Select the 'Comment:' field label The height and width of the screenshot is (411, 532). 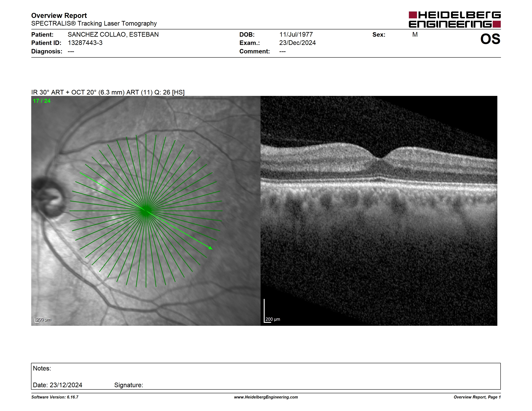click(255, 51)
